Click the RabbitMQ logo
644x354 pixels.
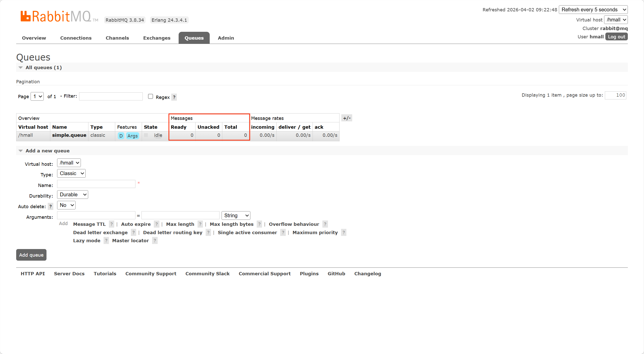click(x=56, y=17)
